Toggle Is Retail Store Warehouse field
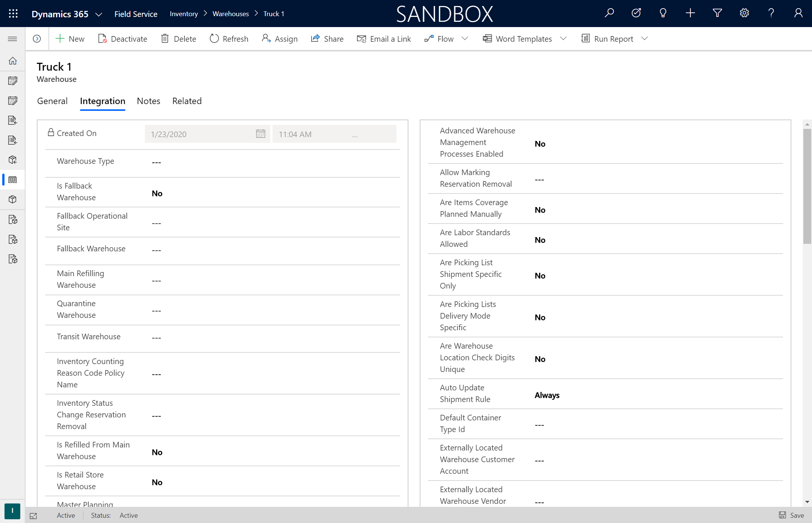This screenshot has width=812, height=523. tap(156, 482)
